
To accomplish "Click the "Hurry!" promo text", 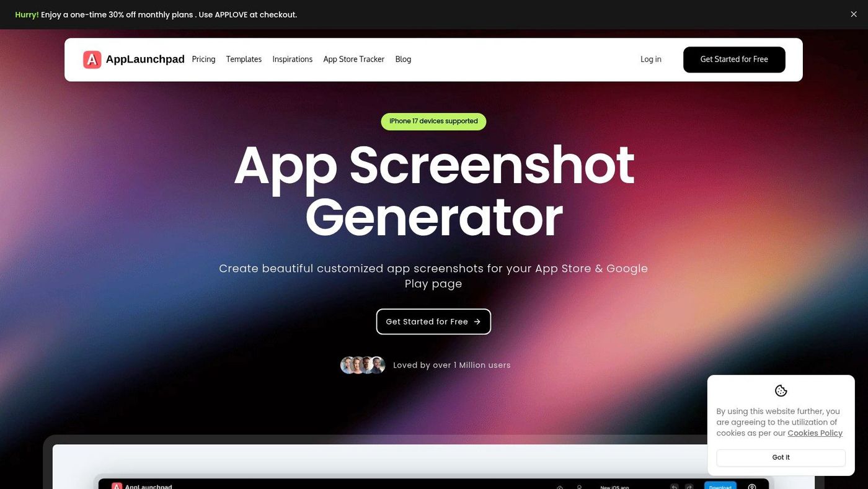I will (27, 14).
